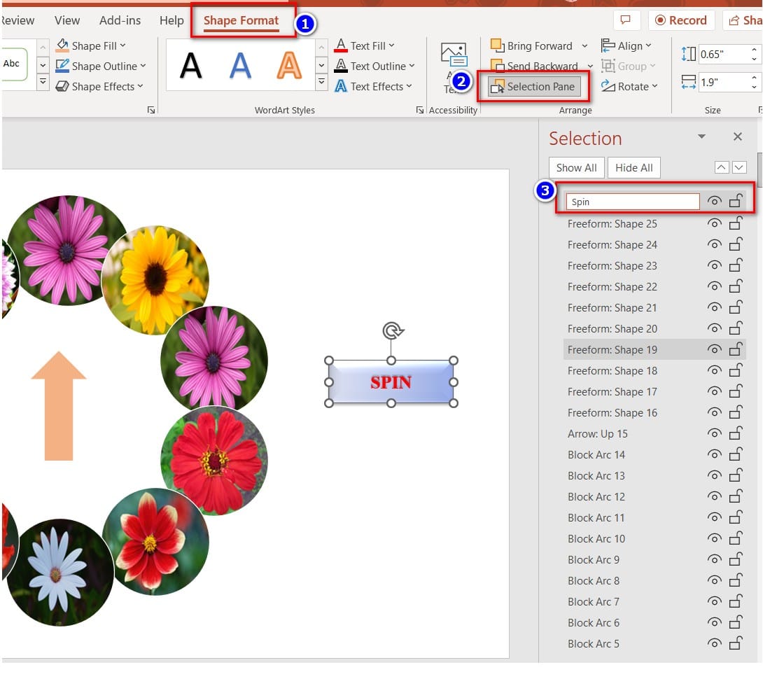
Task: Expand the Shape Styles gallery
Action: pyautogui.click(x=43, y=82)
